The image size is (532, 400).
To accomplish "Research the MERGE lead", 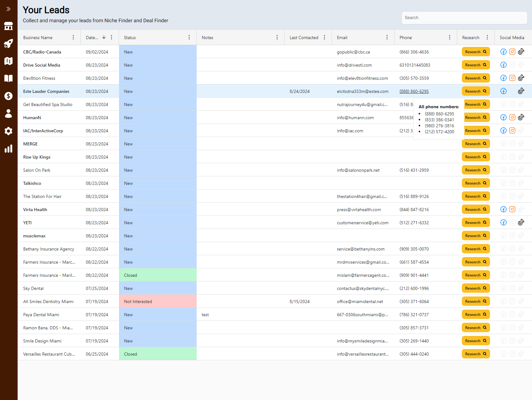I will [476, 144].
